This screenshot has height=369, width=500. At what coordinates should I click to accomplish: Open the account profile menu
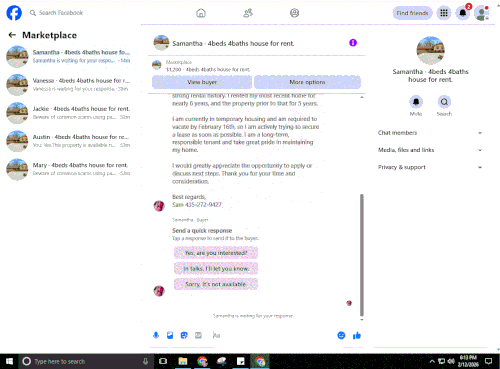click(x=482, y=13)
